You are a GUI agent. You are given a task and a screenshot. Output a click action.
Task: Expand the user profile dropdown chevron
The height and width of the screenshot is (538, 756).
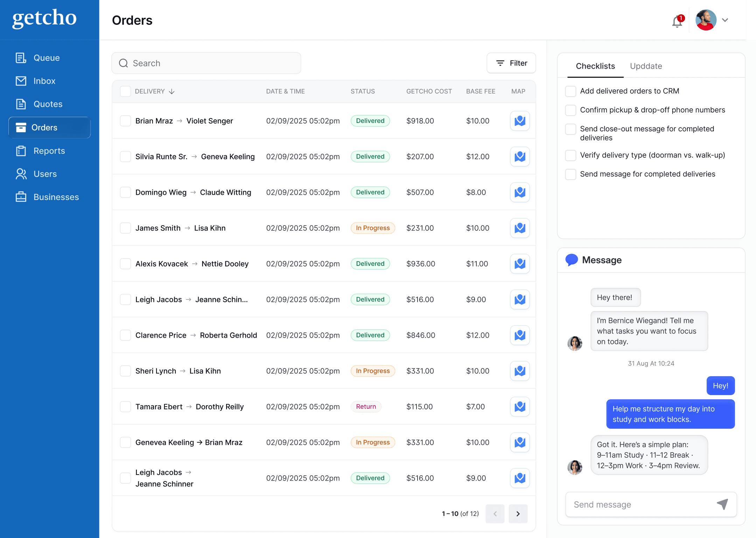pos(725,20)
